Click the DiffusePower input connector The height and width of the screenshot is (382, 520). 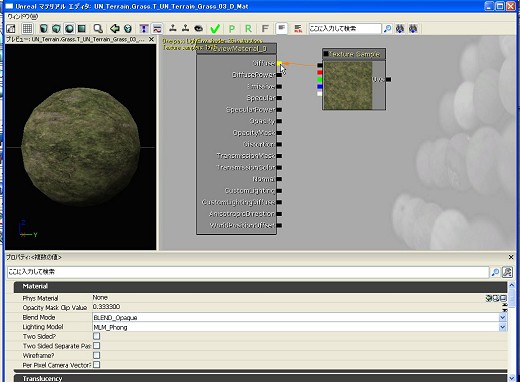279,75
